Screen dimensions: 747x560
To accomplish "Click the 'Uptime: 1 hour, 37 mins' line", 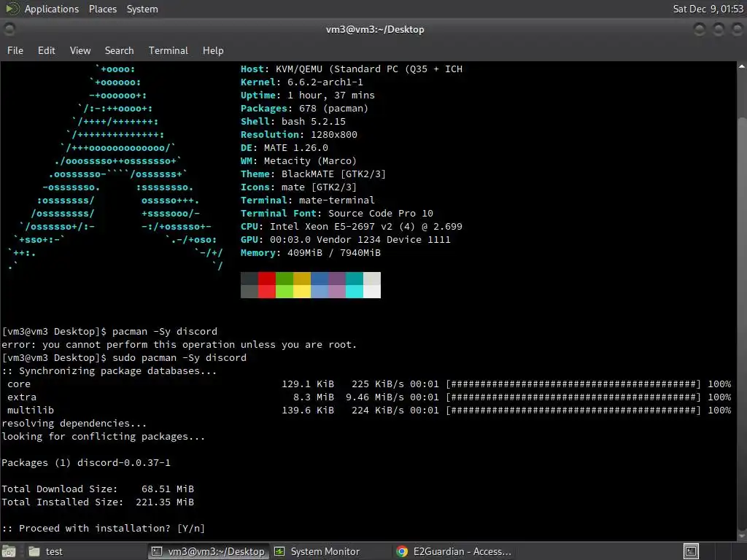I will 307,96.
